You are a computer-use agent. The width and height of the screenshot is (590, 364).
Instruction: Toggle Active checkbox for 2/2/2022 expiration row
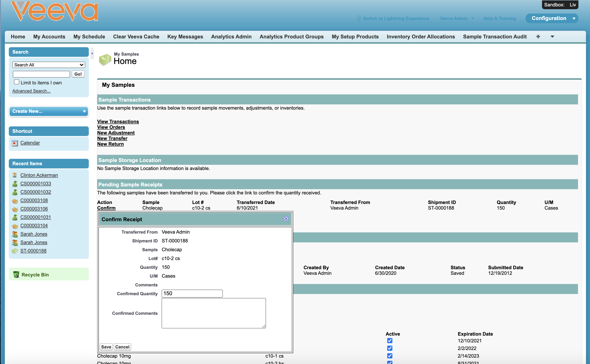click(x=390, y=348)
